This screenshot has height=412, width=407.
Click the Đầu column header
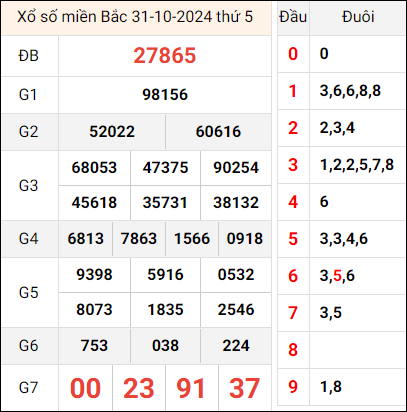click(293, 17)
